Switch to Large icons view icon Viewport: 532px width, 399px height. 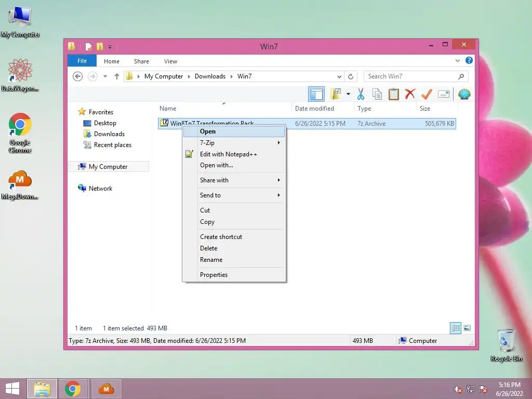(467, 328)
